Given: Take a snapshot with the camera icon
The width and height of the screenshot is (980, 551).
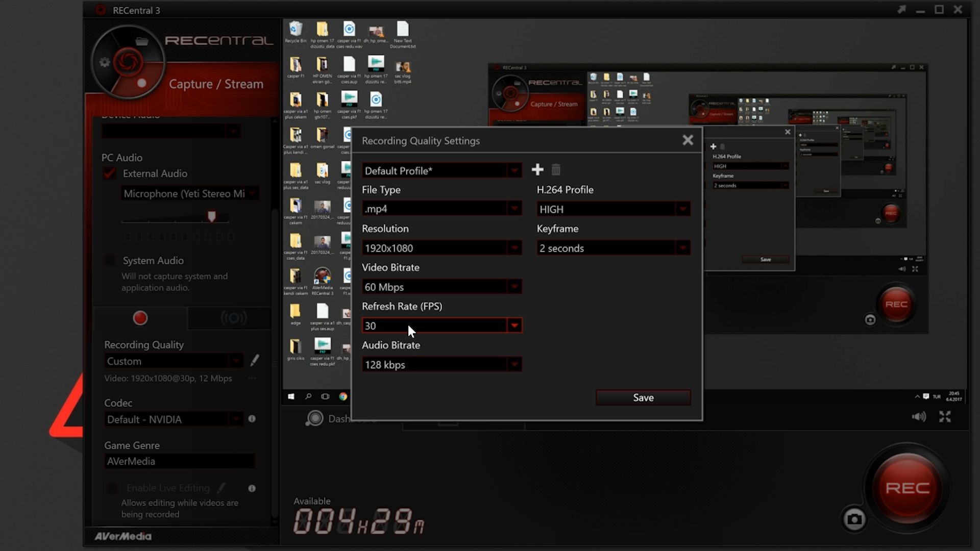Looking at the screenshot, I should click(854, 519).
